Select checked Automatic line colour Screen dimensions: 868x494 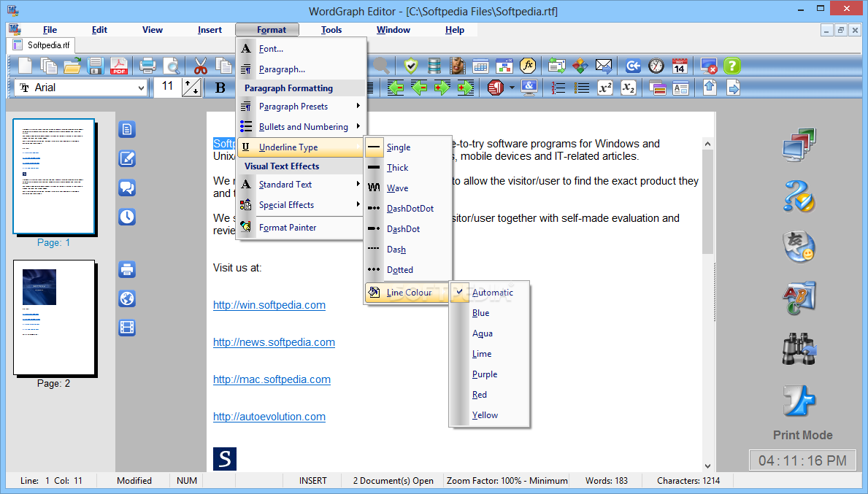coord(489,292)
